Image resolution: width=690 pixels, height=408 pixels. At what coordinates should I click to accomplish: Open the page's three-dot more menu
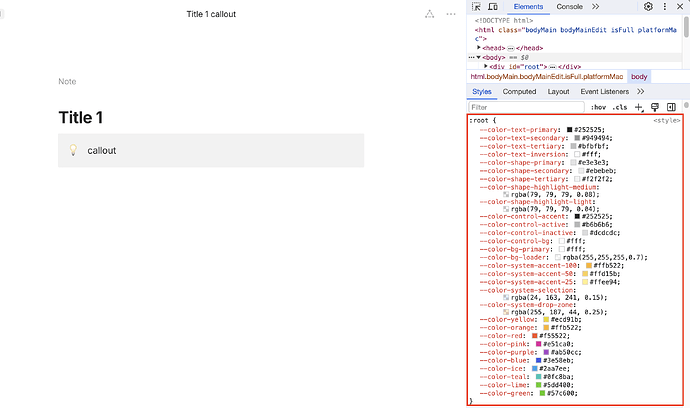click(451, 14)
